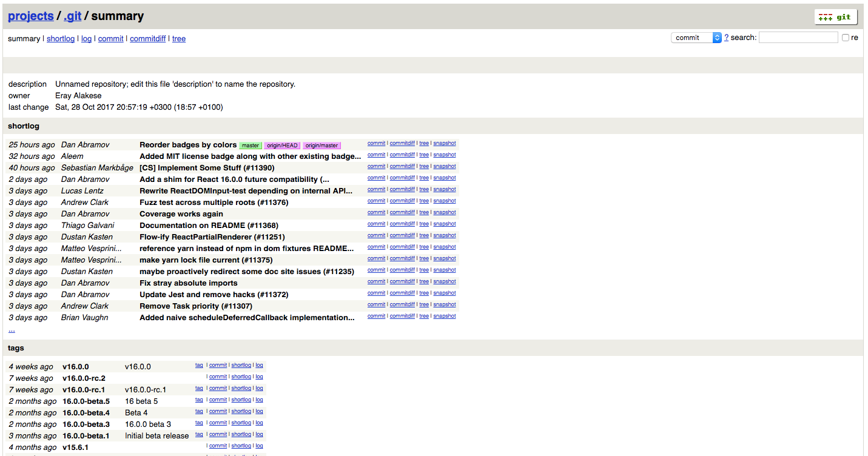The height and width of the screenshot is (456, 868).
Task: Open snapshot link for 'Fix stray absolute imports'
Action: pyautogui.click(x=445, y=281)
